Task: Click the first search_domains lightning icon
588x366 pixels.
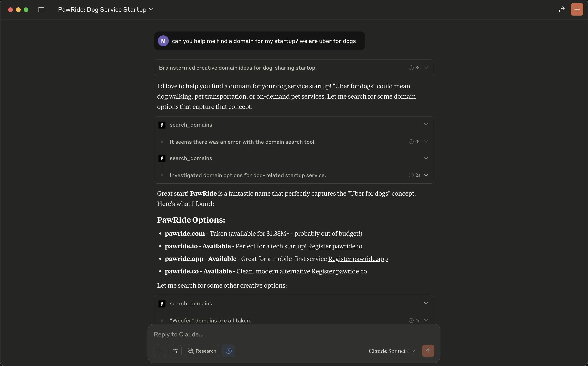Action: (x=162, y=125)
